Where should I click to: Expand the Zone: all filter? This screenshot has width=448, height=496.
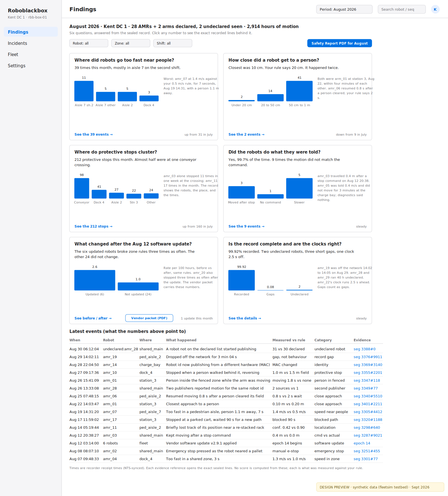pos(130,43)
